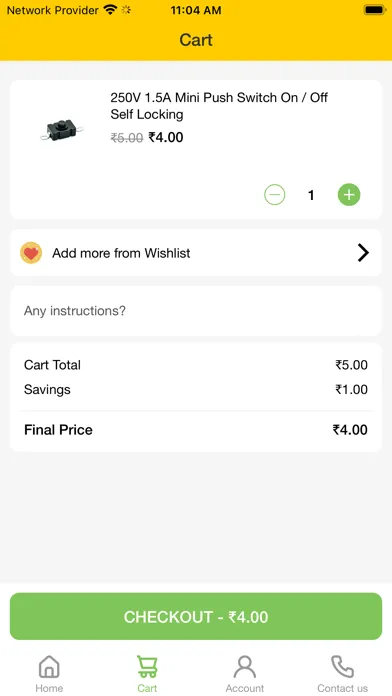Select the Home tab label
The width and height of the screenshot is (392, 696).
coord(49,688)
